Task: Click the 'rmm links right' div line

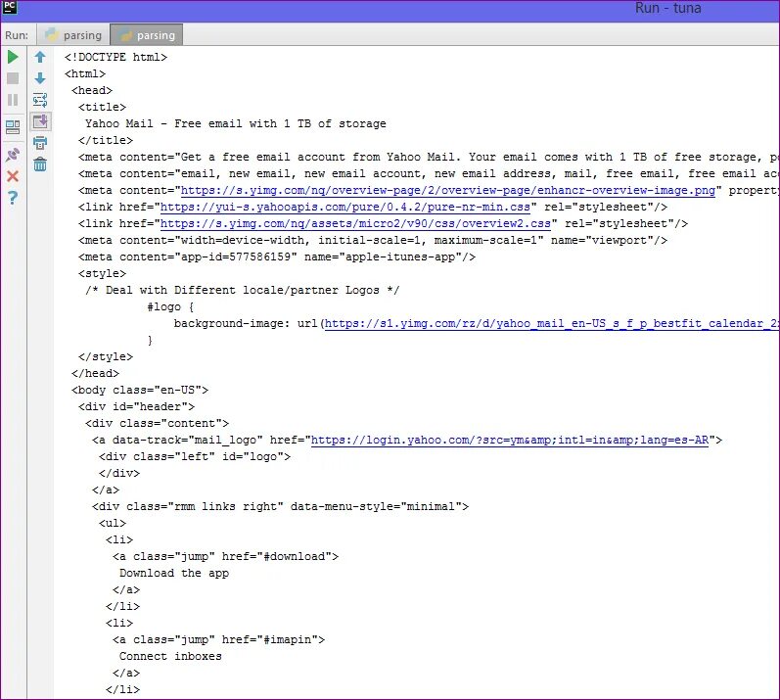Action: click(x=280, y=506)
